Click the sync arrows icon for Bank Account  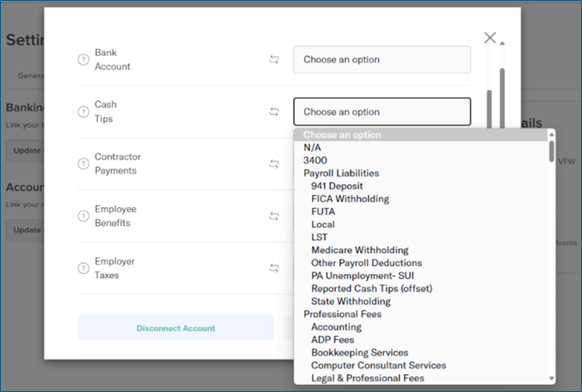tap(274, 59)
